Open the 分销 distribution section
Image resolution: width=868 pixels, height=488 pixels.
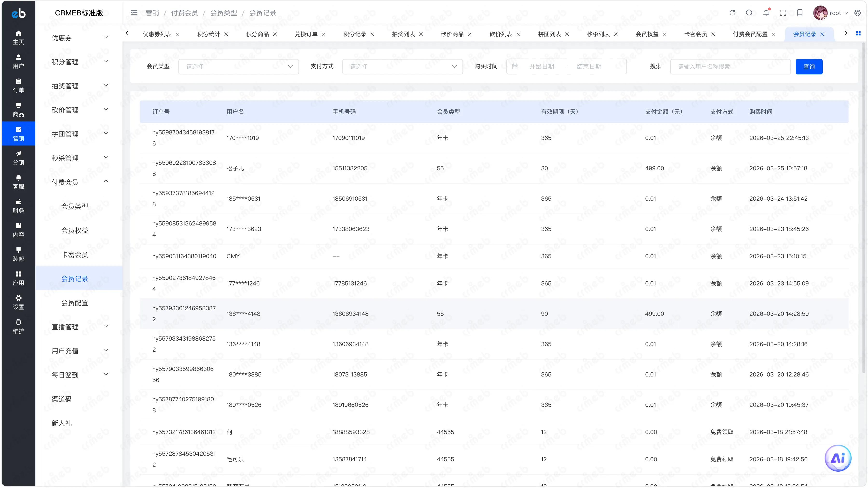point(19,158)
